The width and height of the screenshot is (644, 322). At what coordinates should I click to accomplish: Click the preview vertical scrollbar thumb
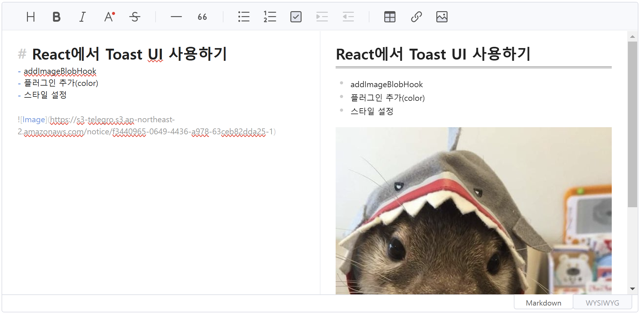633,124
